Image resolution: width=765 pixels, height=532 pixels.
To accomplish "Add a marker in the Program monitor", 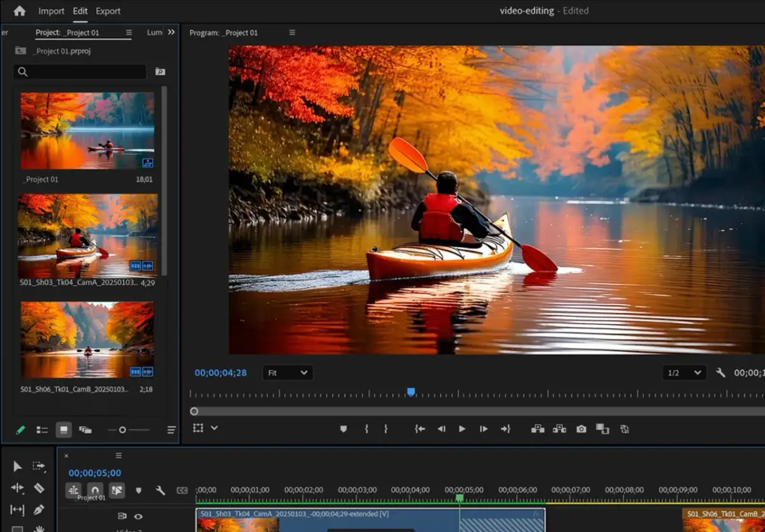I will (343, 429).
